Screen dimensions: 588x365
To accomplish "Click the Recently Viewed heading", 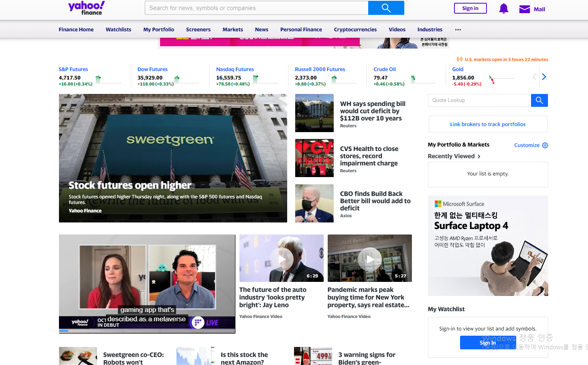I will point(451,156).
